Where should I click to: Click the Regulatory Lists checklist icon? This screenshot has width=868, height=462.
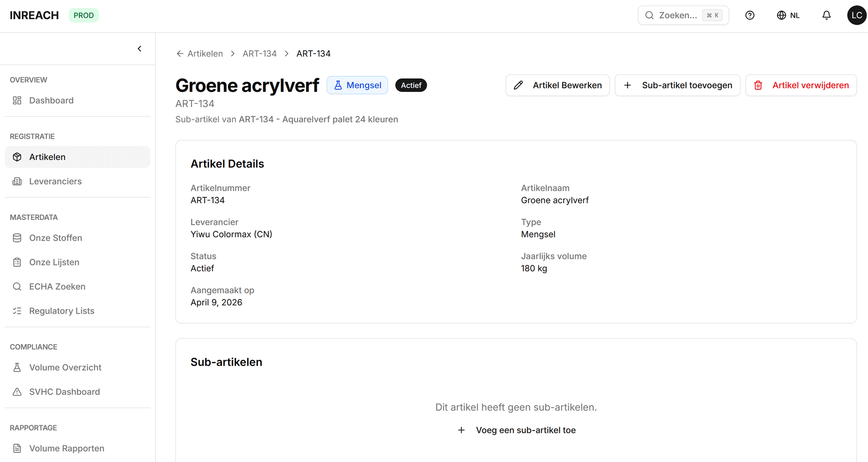pyautogui.click(x=17, y=311)
